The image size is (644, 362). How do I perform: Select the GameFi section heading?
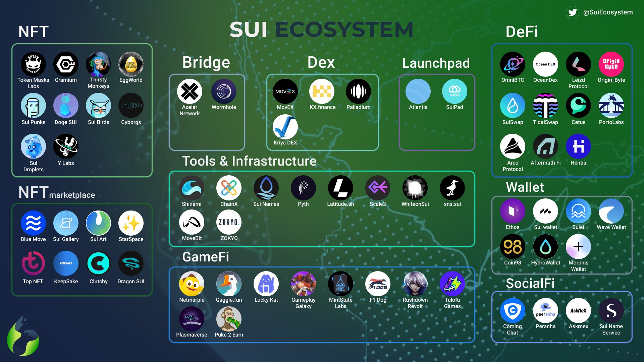click(x=206, y=257)
